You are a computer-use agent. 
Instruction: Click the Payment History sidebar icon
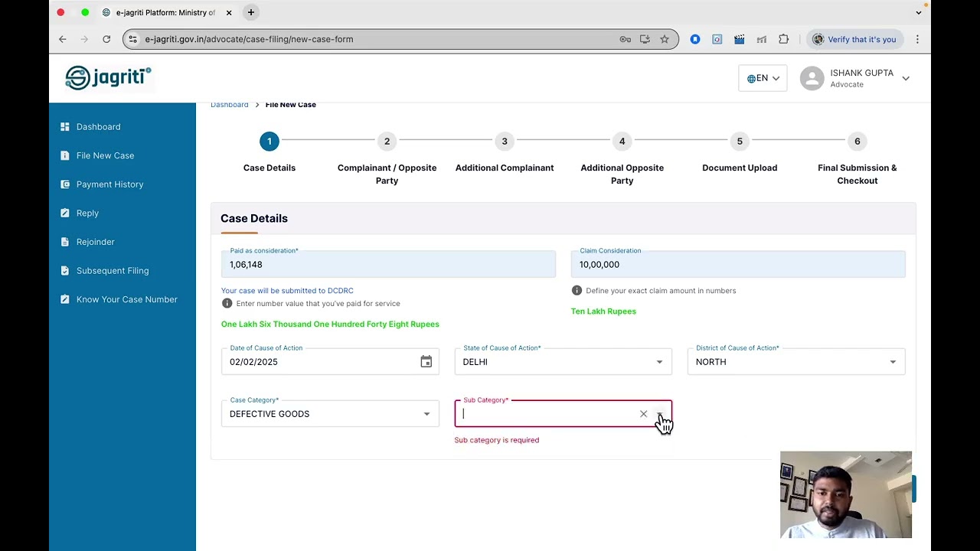(x=65, y=184)
